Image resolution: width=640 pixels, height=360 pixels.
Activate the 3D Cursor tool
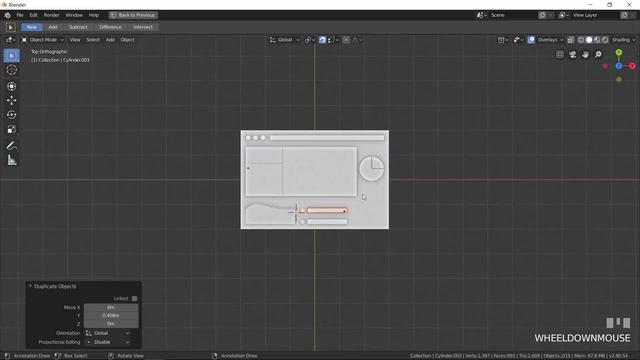11,70
